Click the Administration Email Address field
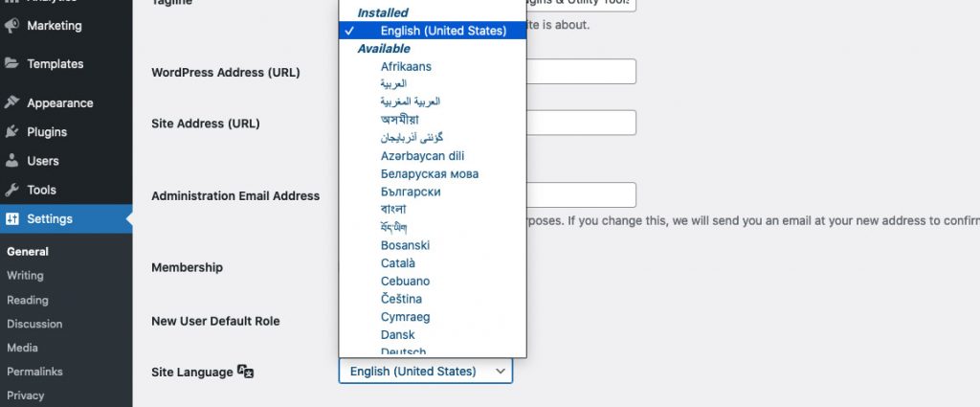The height and width of the screenshot is (407, 980). pyautogui.click(x=581, y=195)
